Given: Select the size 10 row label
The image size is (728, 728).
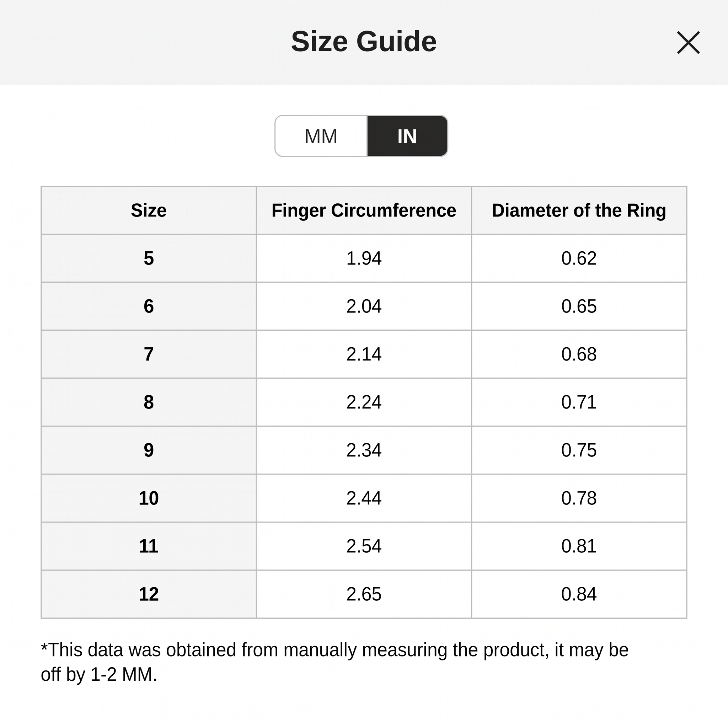Looking at the screenshot, I should pyautogui.click(x=149, y=498).
